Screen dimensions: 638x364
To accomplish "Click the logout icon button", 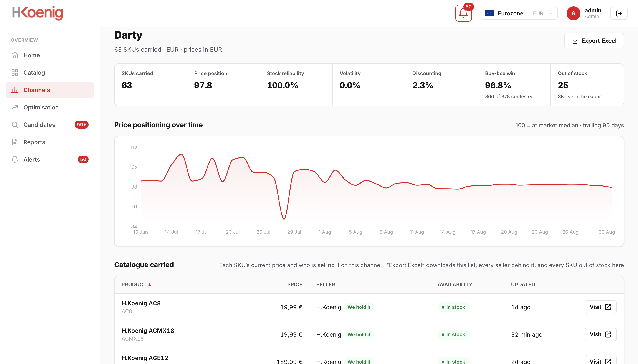I will (618, 13).
